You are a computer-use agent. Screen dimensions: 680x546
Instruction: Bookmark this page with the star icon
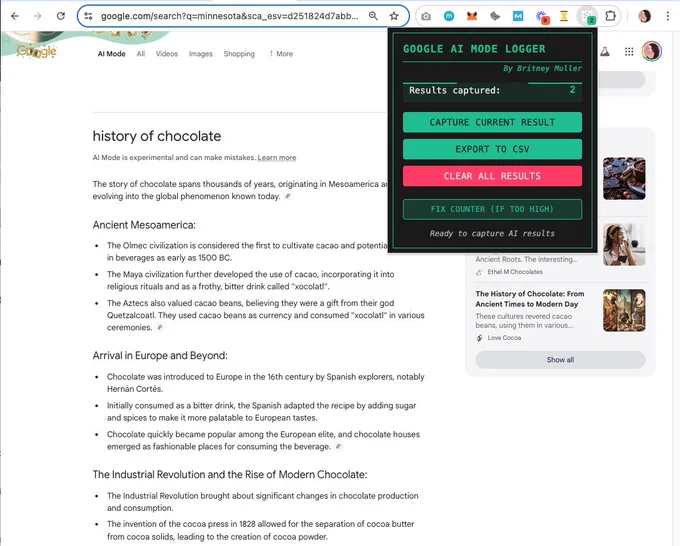point(394,16)
